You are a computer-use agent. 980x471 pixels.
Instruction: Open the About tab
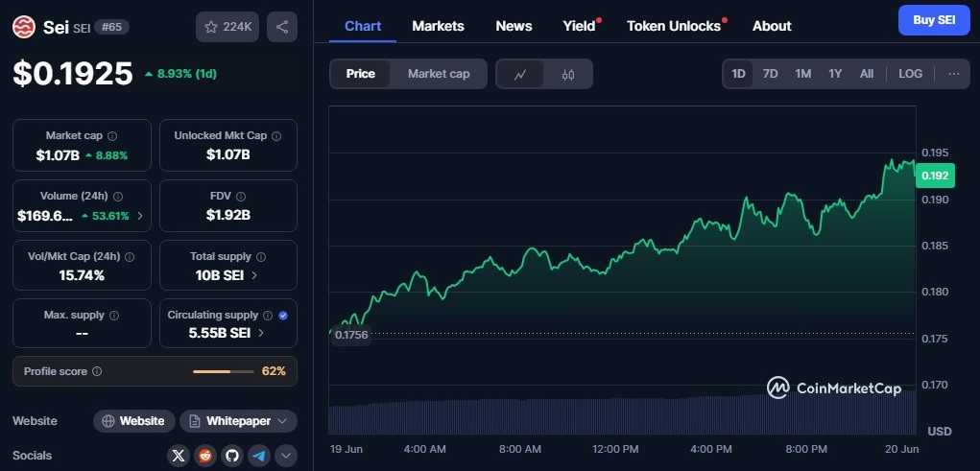point(772,26)
